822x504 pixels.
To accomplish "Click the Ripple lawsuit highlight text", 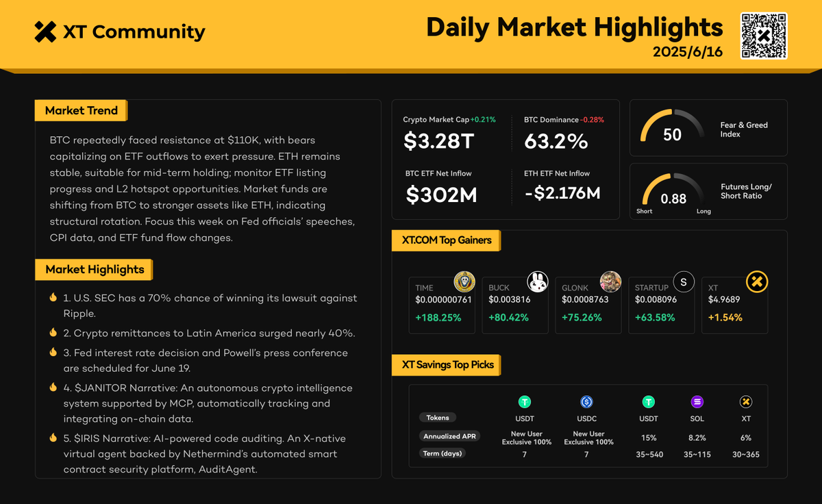I will (x=210, y=305).
